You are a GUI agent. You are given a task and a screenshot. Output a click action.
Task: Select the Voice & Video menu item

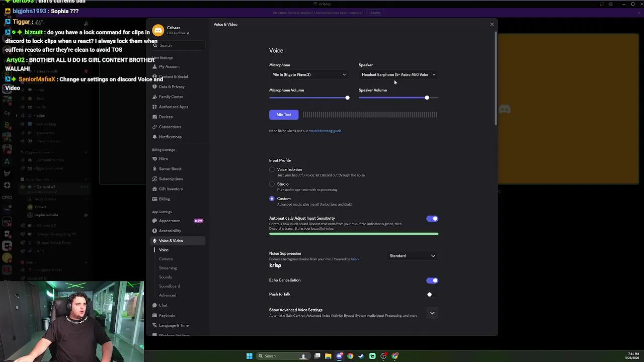click(x=178, y=241)
